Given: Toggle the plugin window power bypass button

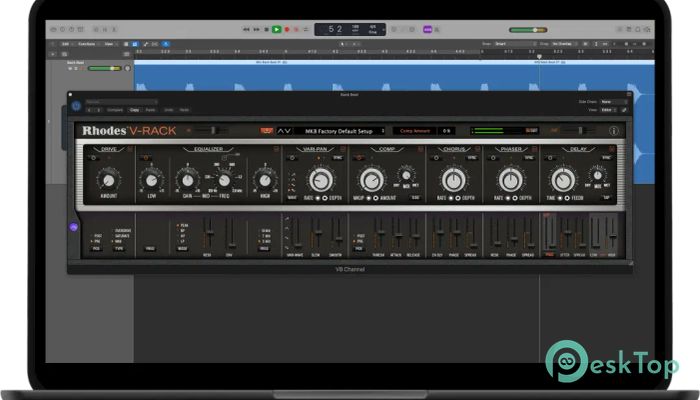Looking at the screenshot, I should 76,106.
